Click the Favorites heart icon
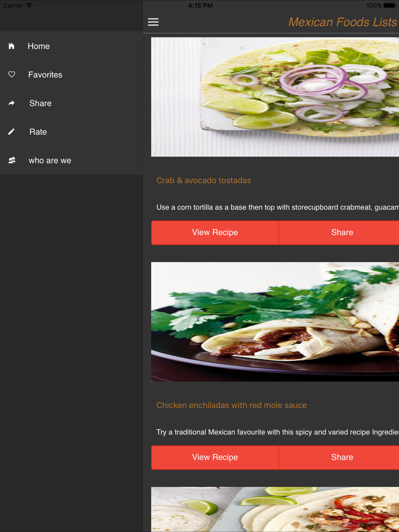This screenshot has width=399, height=532. pyautogui.click(x=11, y=74)
